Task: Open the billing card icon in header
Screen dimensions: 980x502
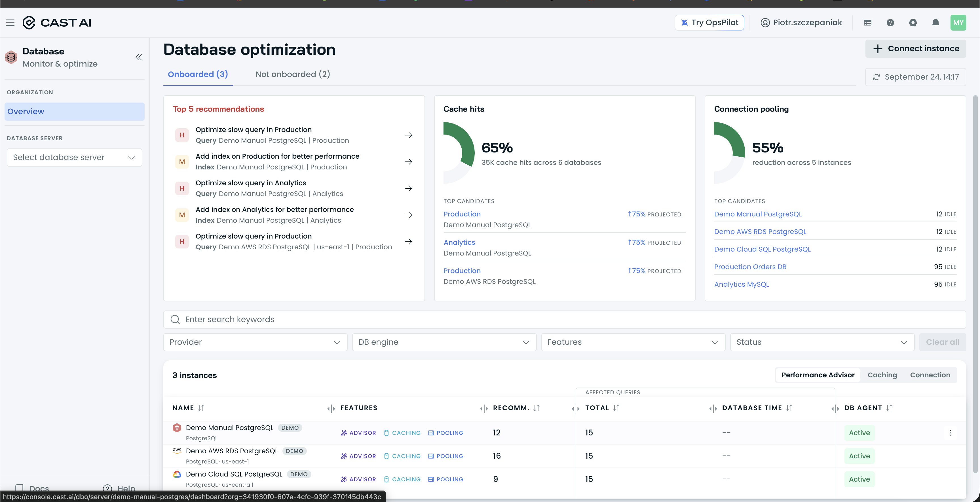Action: pyautogui.click(x=867, y=23)
